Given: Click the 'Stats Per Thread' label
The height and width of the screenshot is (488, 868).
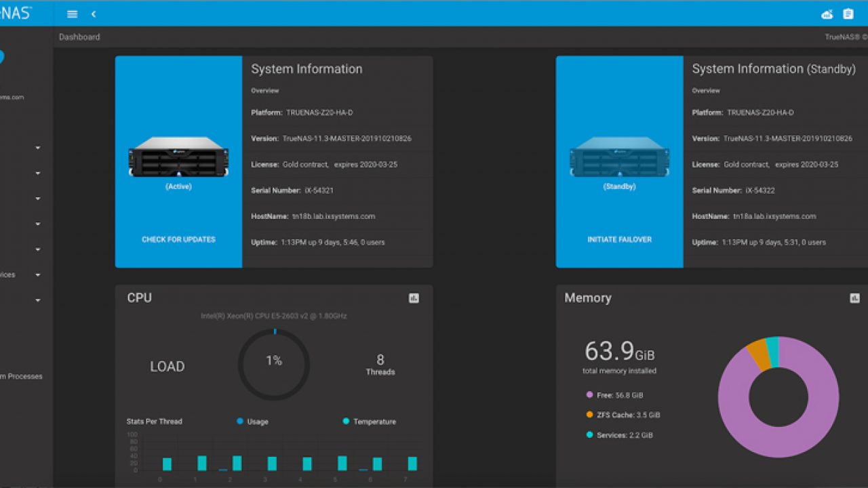Looking at the screenshot, I should [x=154, y=422].
